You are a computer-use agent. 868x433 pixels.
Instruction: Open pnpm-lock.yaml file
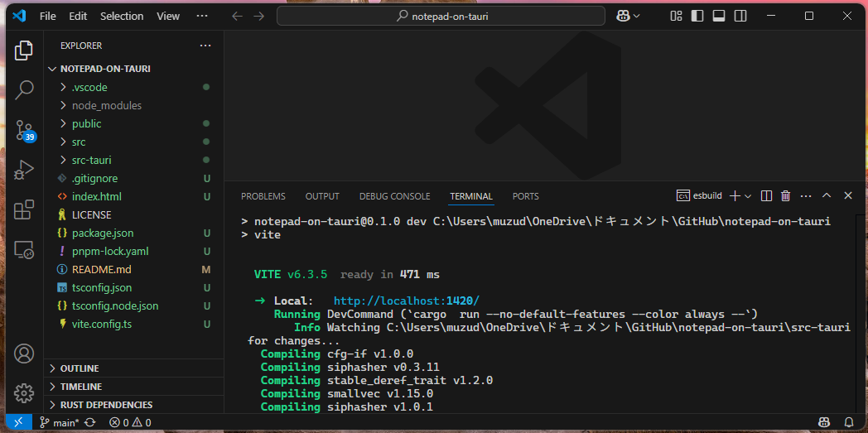pyautogui.click(x=134, y=251)
